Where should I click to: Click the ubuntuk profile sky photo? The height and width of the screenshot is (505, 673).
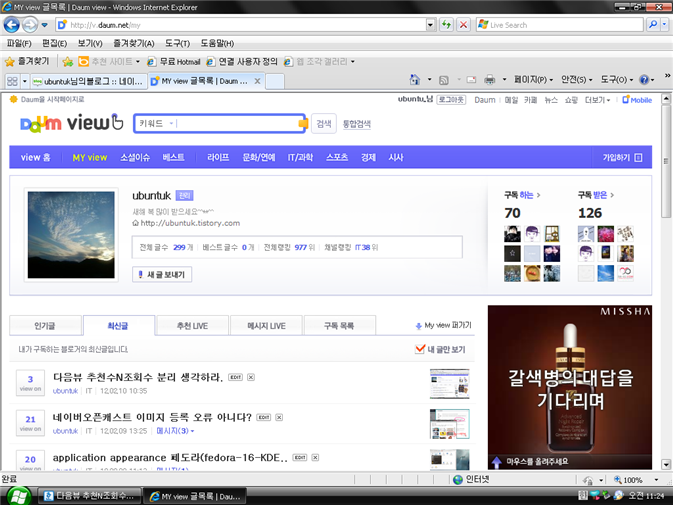tap(71, 235)
